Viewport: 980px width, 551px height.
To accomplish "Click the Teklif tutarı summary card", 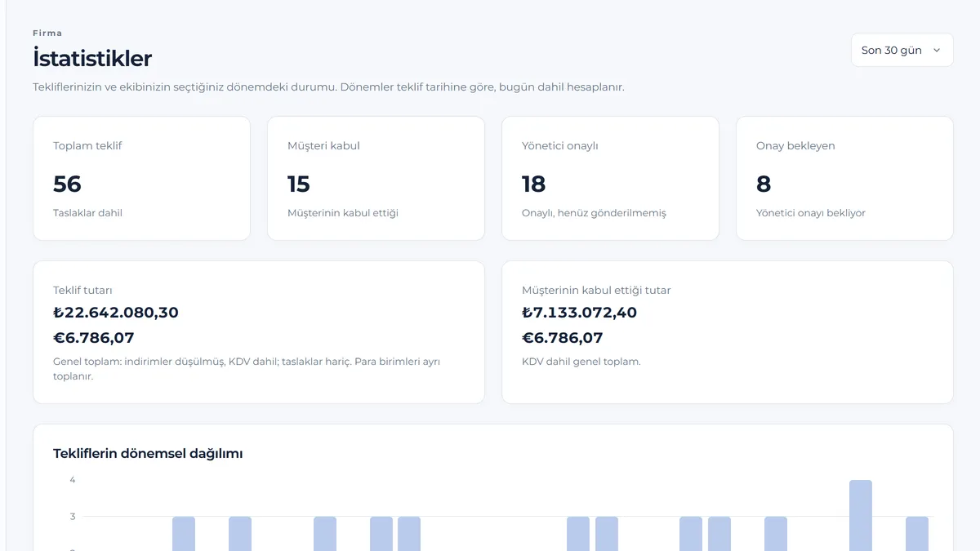I will 259,332.
